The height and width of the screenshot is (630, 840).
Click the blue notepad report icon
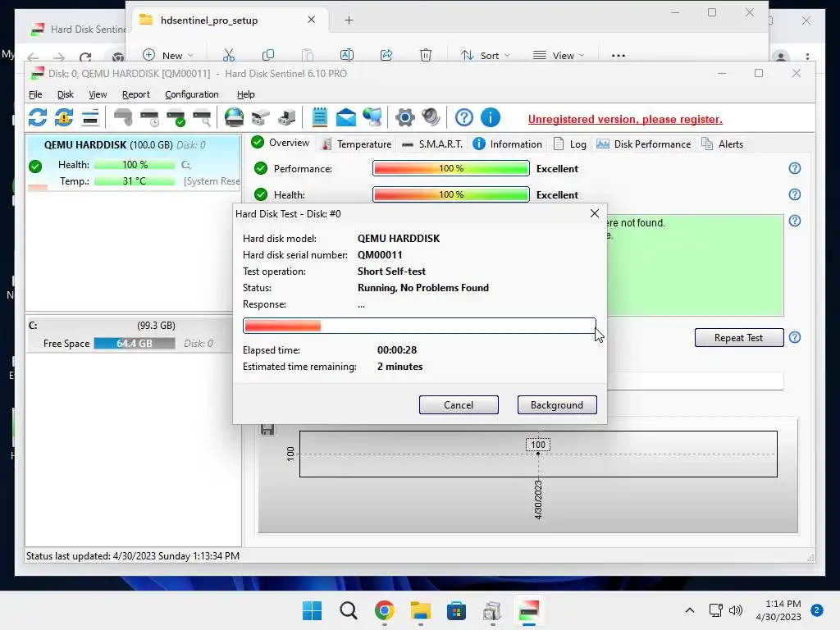tap(320, 117)
